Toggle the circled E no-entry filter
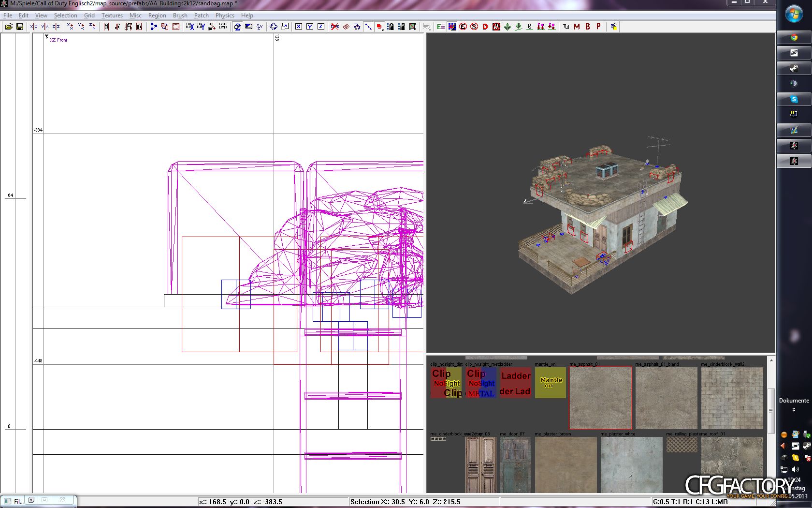The width and height of the screenshot is (812, 508). point(463,27)
